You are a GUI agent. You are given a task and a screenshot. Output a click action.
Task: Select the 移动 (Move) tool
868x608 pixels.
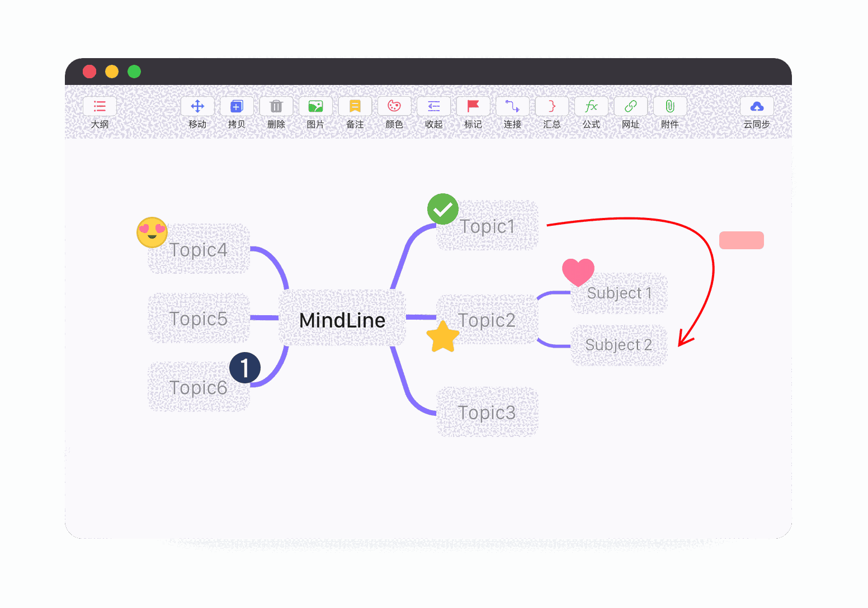pos(197,106)
